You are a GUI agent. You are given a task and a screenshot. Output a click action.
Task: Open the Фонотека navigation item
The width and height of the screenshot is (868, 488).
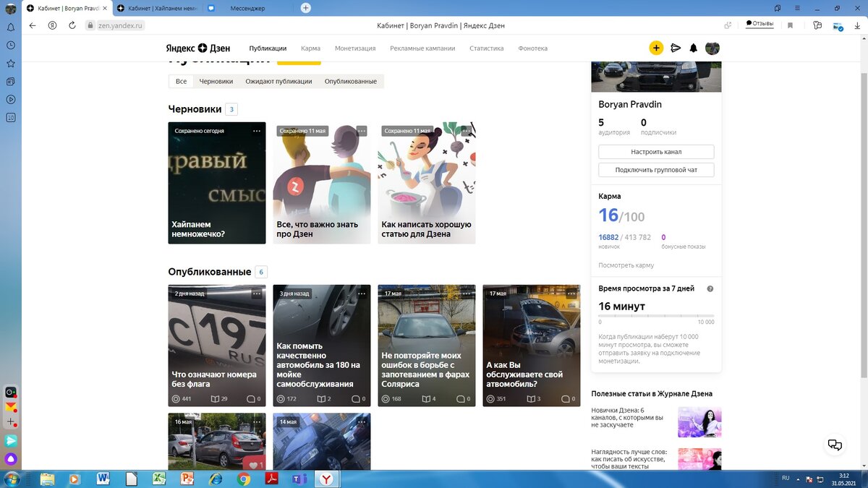coord(532,48)
